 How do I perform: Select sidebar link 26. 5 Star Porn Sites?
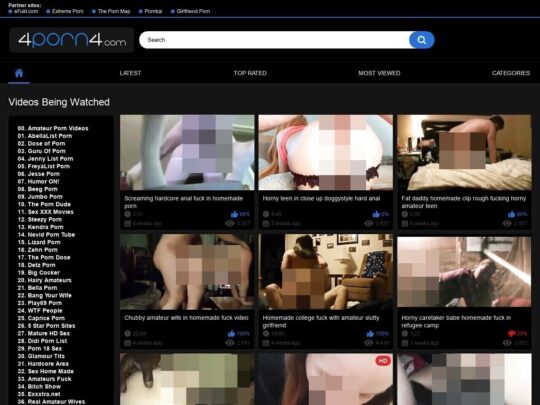tap(46, 326)
